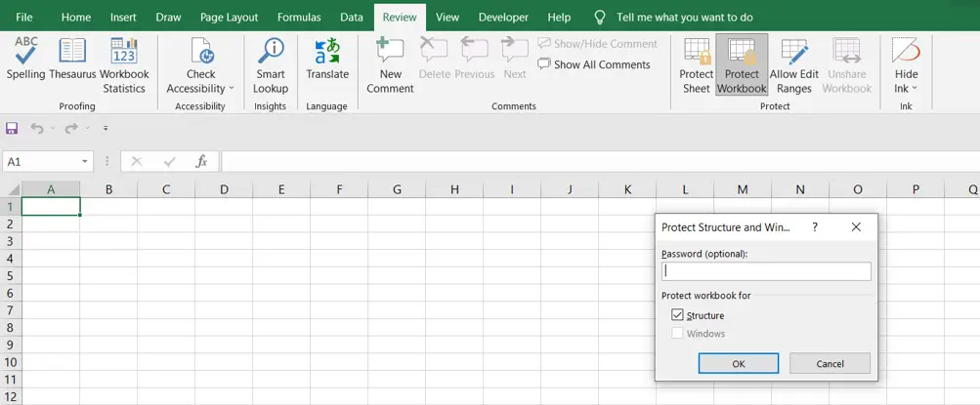
Task: Show Workbook Statistics
Action: pyautogui.click(x=124, y=66)
